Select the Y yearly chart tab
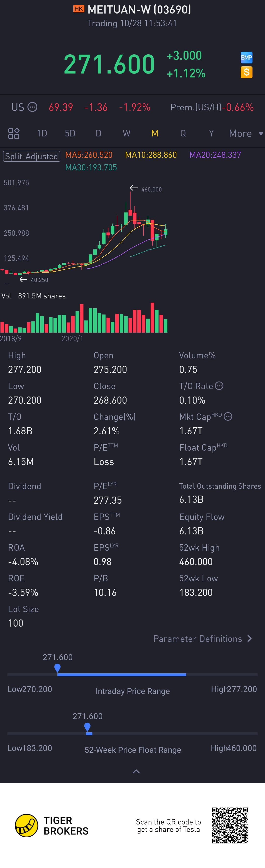Viewport: 265px width, 868px height. point(211,133)
